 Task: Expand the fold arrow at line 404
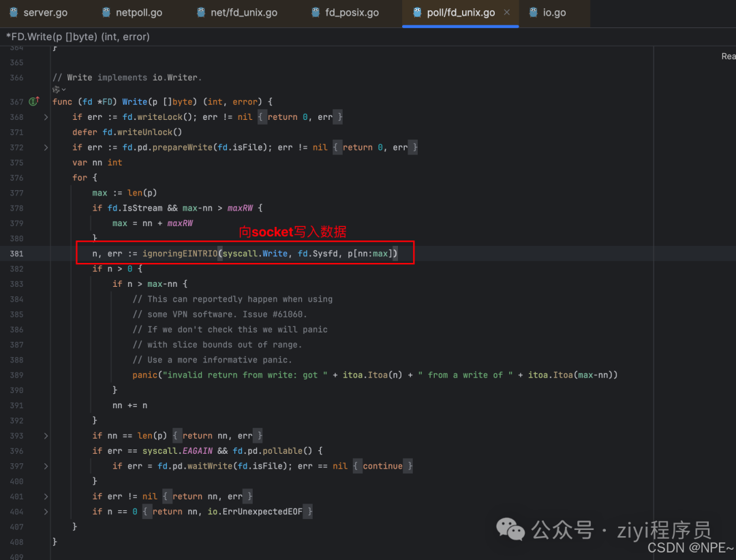coord(46,511)
